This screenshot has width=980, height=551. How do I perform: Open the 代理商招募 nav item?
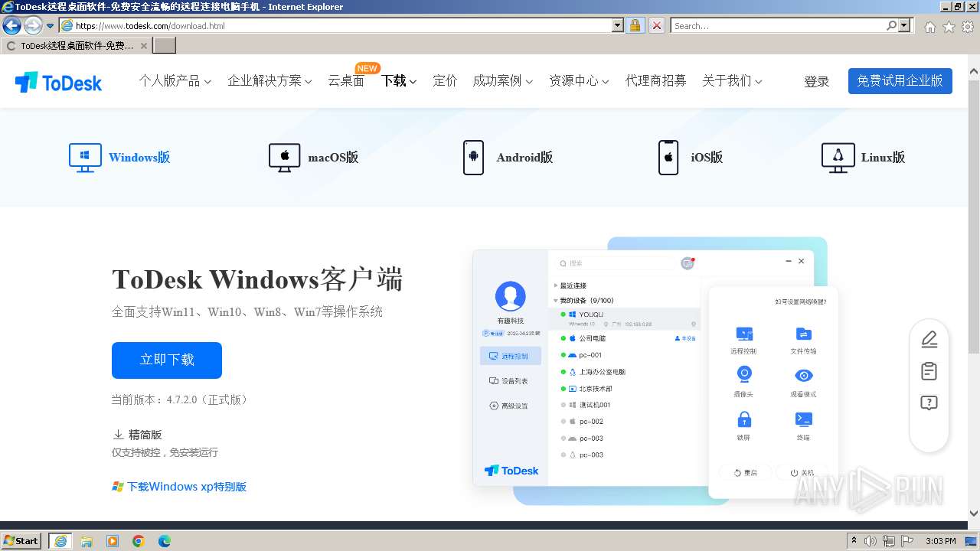tap(655, 81)
